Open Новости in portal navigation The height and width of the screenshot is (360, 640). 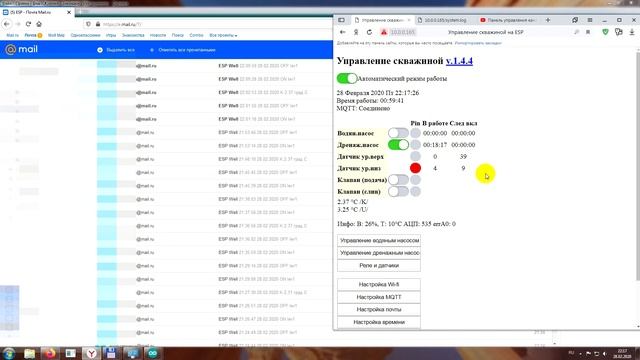pyautogui.click(x=158, y=36)
